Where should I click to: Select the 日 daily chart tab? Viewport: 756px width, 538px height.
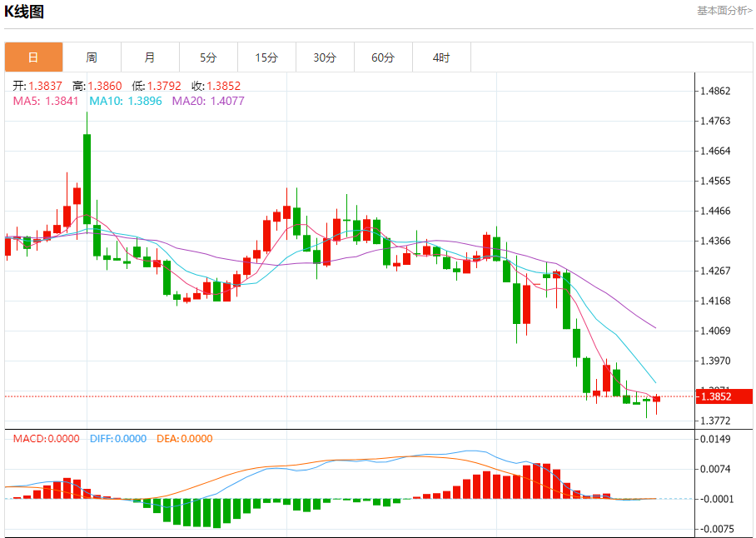click(x=34, y=57)
